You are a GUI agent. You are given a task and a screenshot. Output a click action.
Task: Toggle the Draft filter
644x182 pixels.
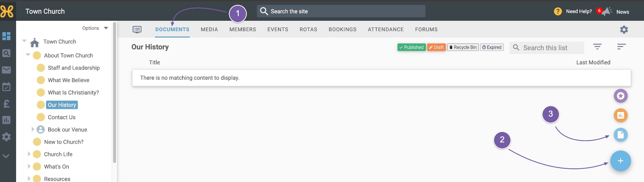coord(436,47)
